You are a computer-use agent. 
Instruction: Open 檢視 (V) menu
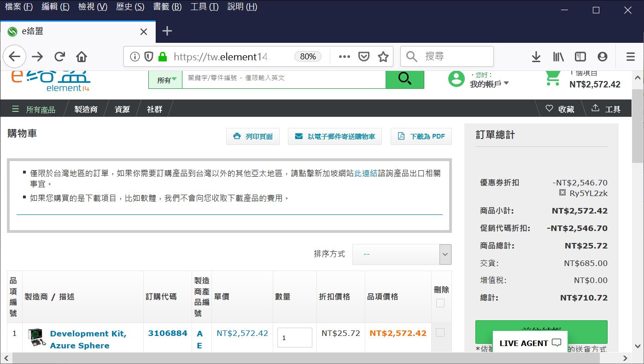tap(93, 7)
